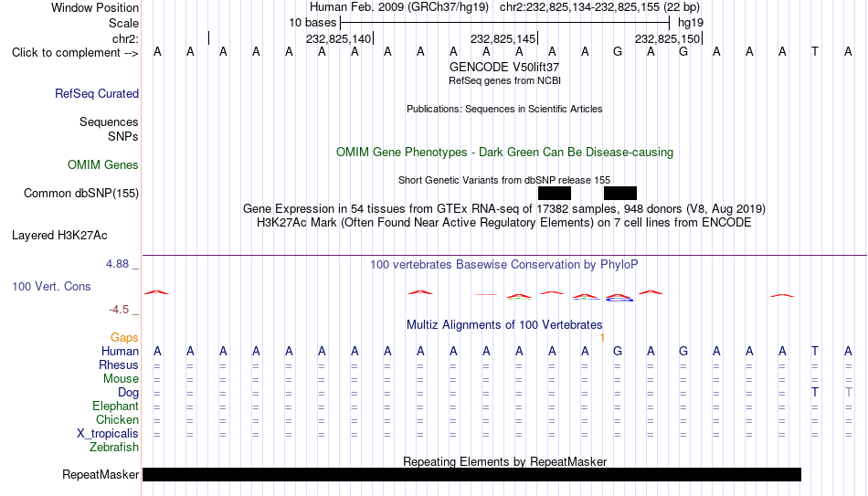The height and width of the screenshot is (496, 868).
Task: Click the RepeatMasker track label
Action: (x=101, y=474)
